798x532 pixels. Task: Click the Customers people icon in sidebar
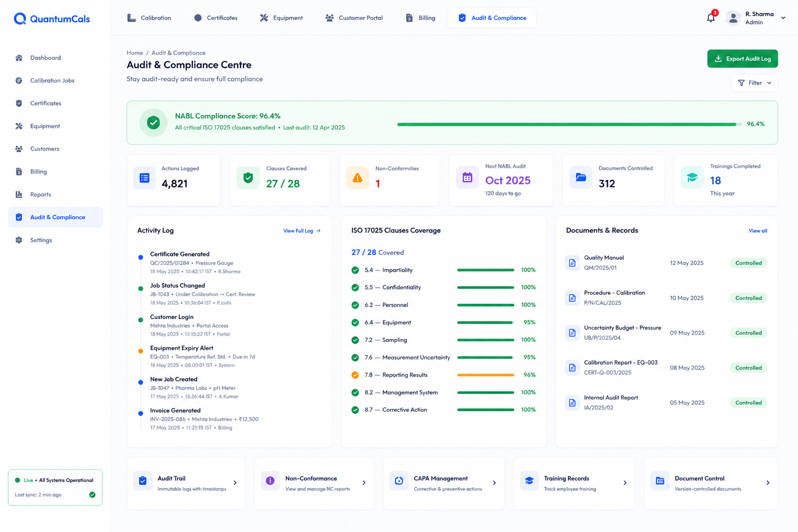click(19, 149)
